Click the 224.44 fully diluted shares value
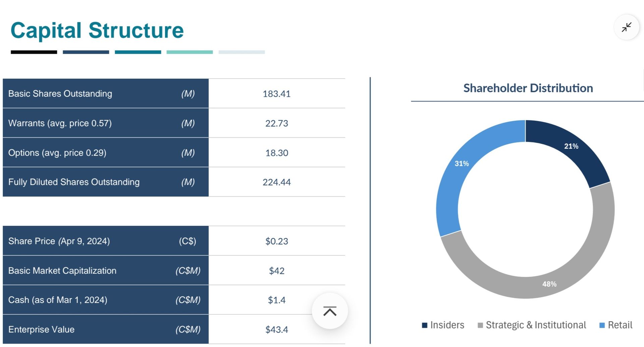Image resolution: width=644 pixels, height=347 pixels. (x=276, y=182)
